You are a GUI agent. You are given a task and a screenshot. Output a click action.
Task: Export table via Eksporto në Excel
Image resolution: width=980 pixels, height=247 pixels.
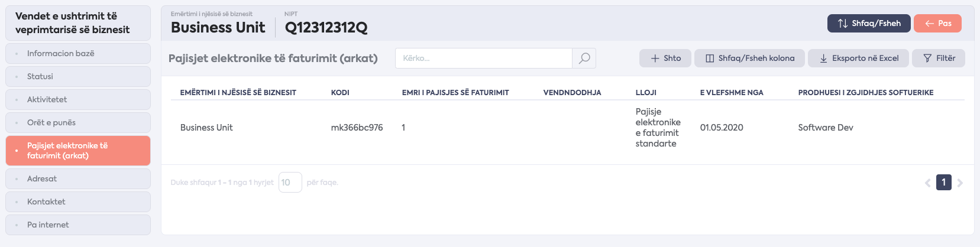click(858, 58)
